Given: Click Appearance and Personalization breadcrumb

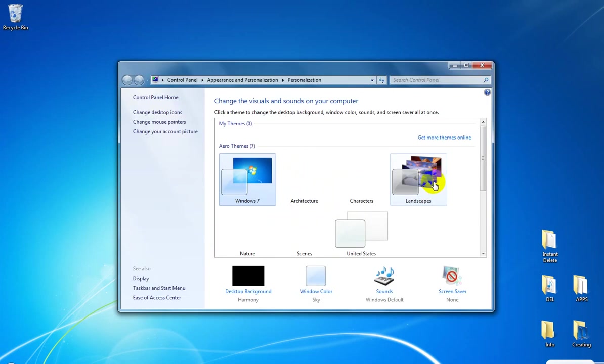Looking at the screenshot, I should tap(242, 80).
